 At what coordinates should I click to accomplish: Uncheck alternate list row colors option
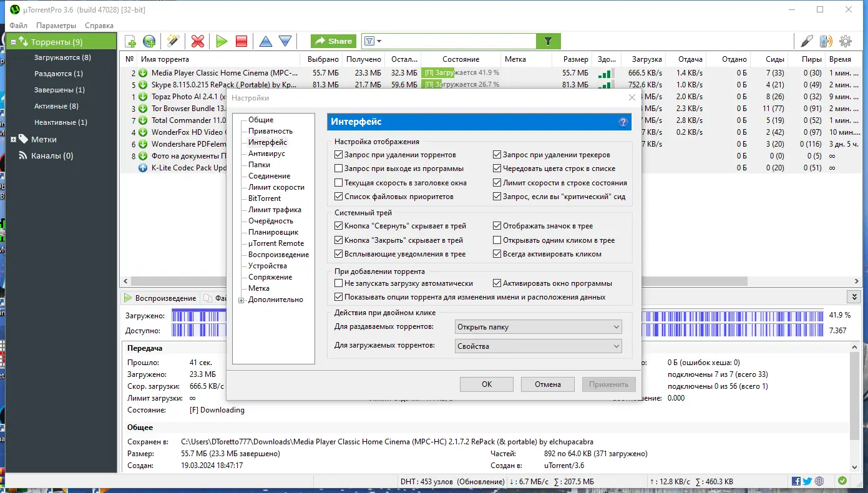pos(497,168)
